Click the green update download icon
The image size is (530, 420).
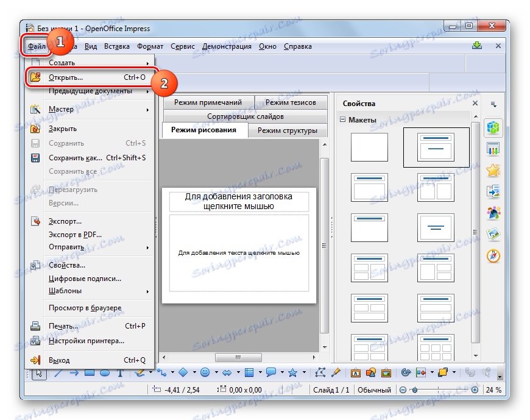(477, 45)
